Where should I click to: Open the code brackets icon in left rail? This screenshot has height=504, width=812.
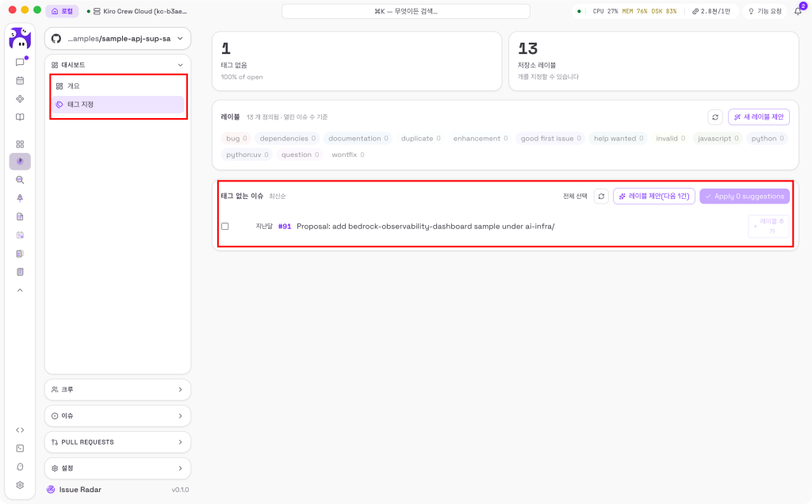[x=20, y=430]
